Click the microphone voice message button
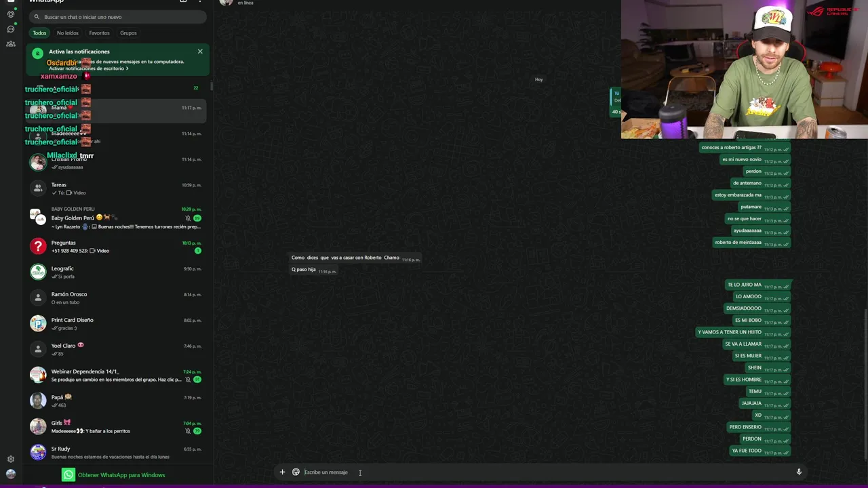Image resolution: width=868 pixels, height=488 pixels. 799,472
